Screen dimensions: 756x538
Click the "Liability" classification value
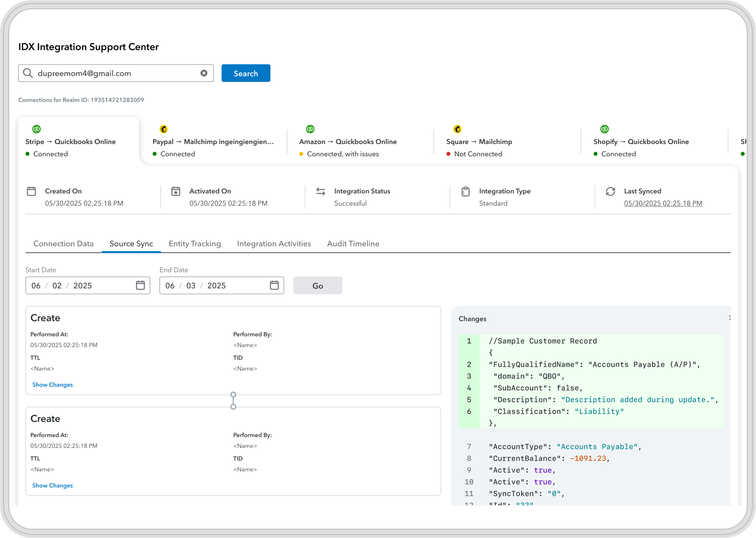coord(599,411)
